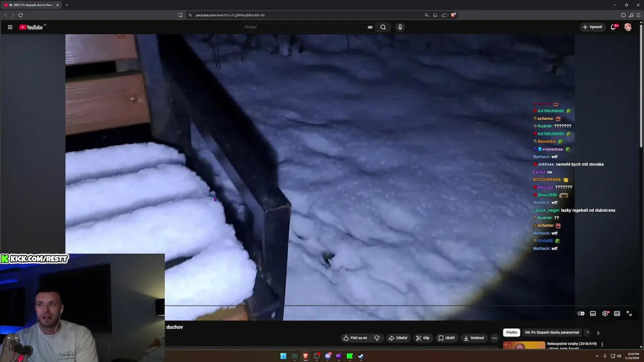Dislike the video with thumbs down
The width and height of the screenshot is (644, 362).
[x=377, y=338]
